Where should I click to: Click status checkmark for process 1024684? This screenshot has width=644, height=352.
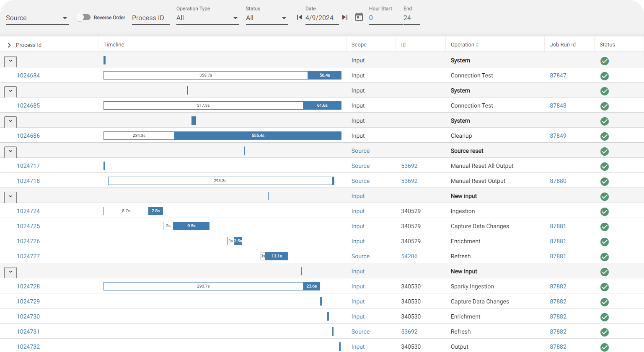tap(604, 76)
